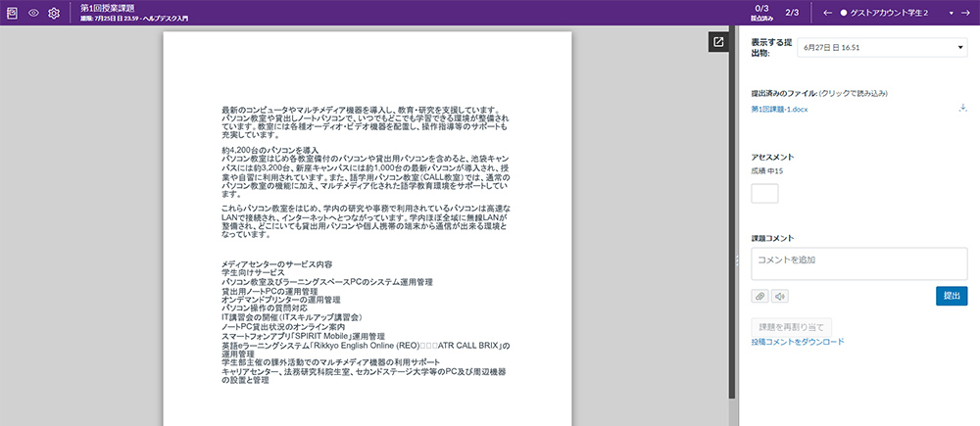Go to next student with right arrow
Viewport: 980px width, 426px height.
[x=964, y=13]
